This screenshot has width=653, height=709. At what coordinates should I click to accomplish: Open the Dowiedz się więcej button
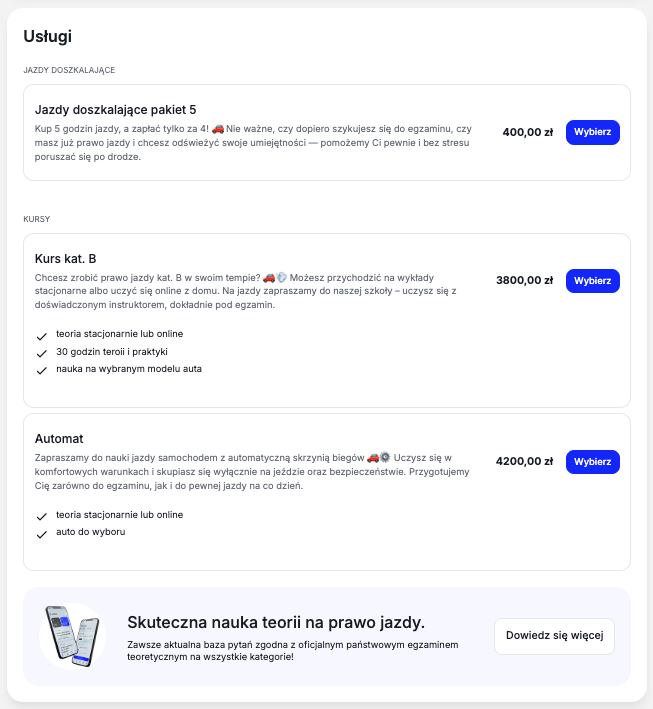click(x=554, y=636)
